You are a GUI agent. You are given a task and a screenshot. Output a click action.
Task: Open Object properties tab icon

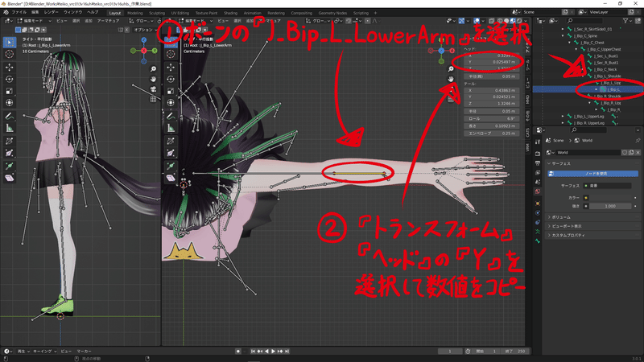tap(538, 204)
